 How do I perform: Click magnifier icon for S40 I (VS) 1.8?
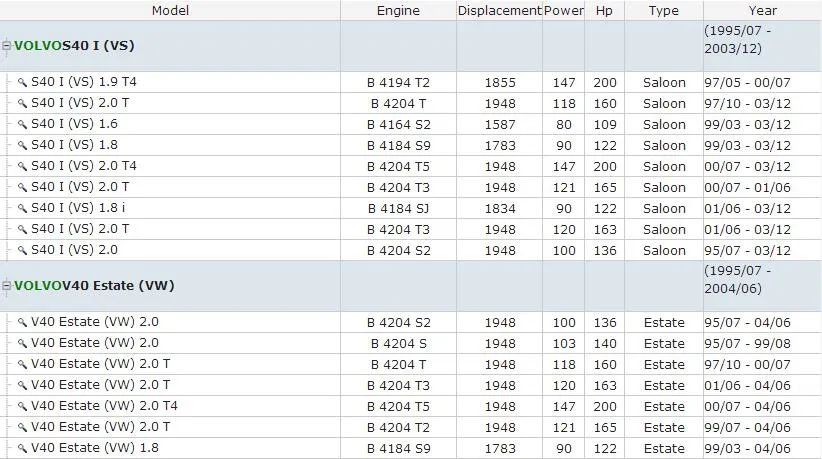point(22,145)
